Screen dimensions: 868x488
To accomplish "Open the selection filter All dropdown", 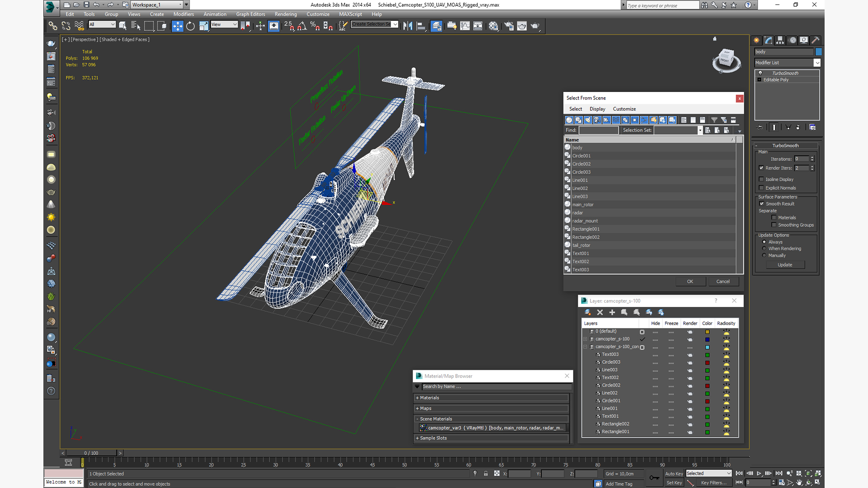I will [113, 24].
